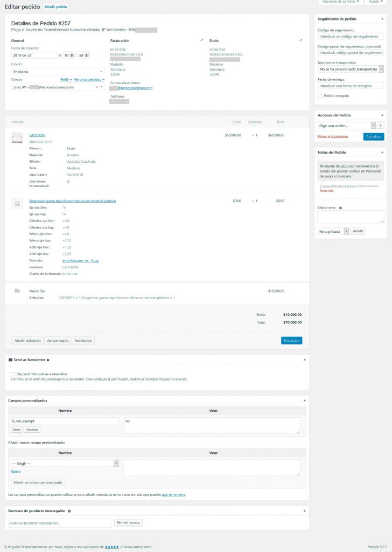Click the SAD1001R product thumbnail
The image size is (392, 552).
coord(17,138)
